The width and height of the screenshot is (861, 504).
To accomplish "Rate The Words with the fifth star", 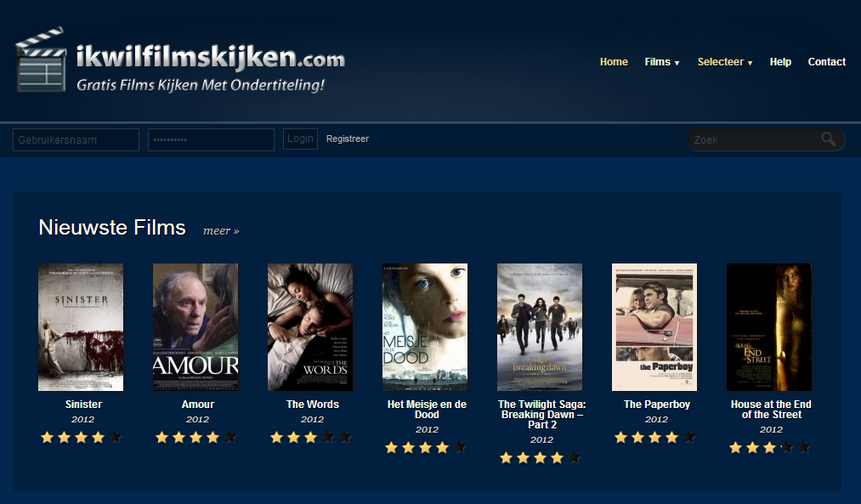I will click(x=345, y=438).
